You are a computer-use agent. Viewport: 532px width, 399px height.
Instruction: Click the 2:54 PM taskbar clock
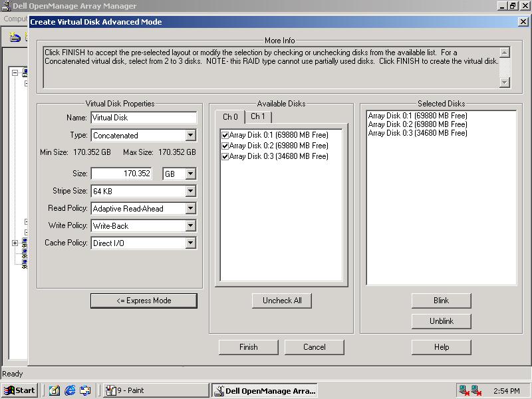point(507,391)
